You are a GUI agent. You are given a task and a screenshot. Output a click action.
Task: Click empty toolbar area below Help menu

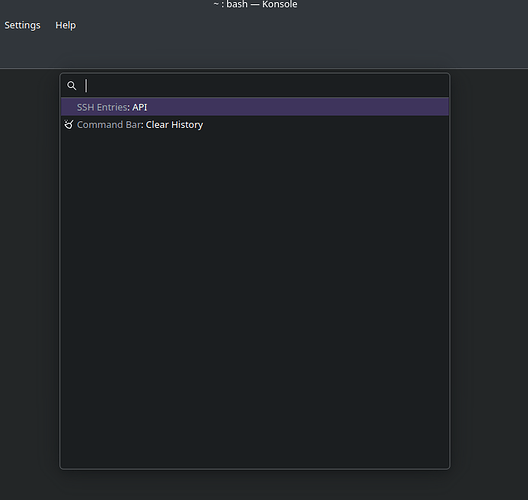point(66,51)
